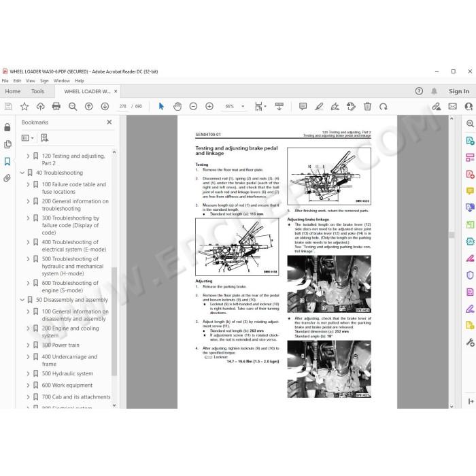Expand 100 Failure code table bookmark
The image size is (476, 476).
28,184
